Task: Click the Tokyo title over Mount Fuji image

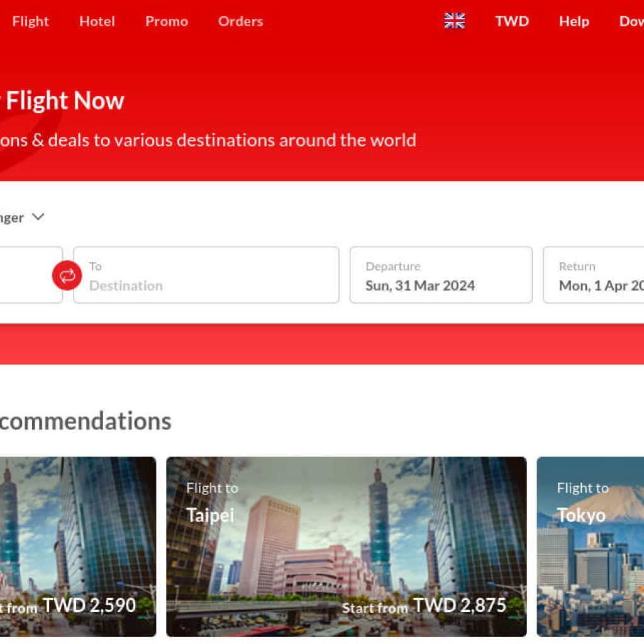Action: point(581,515)
